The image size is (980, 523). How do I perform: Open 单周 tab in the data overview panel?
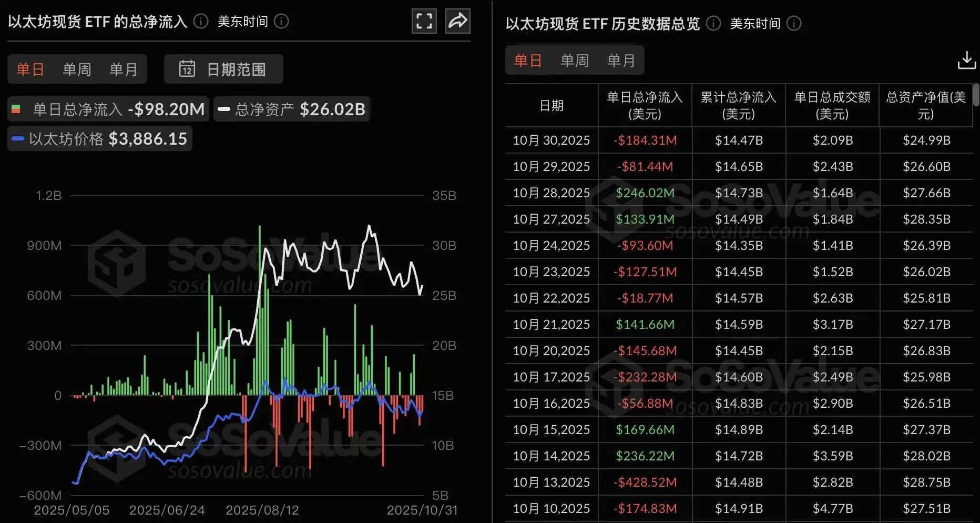point(575,60)
